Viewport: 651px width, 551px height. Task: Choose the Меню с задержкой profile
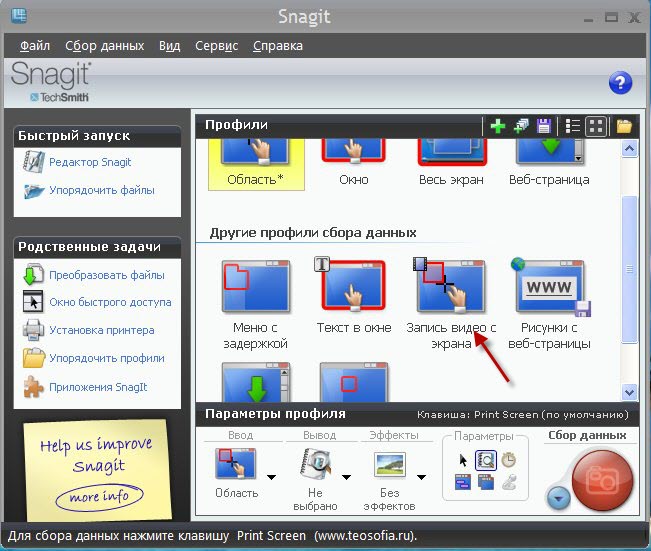point(256,305)
